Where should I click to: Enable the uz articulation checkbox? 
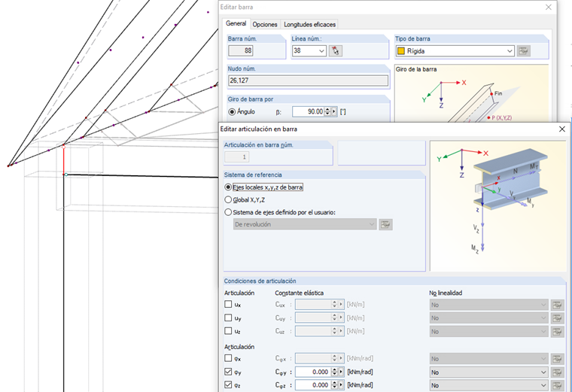(x=228, y=331)
